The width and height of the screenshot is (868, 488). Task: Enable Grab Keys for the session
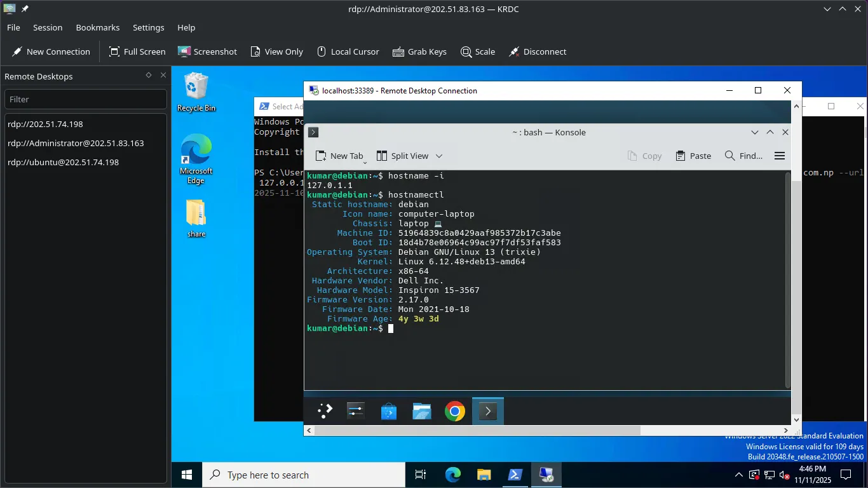tap(419, 52)
